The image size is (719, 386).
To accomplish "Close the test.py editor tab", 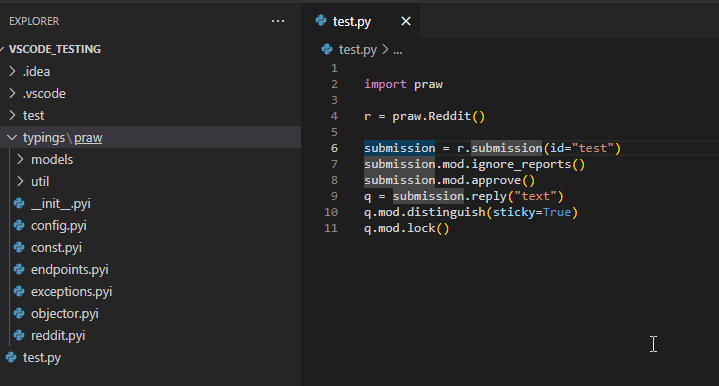I will pyautogui.click(x=406, y=21).
